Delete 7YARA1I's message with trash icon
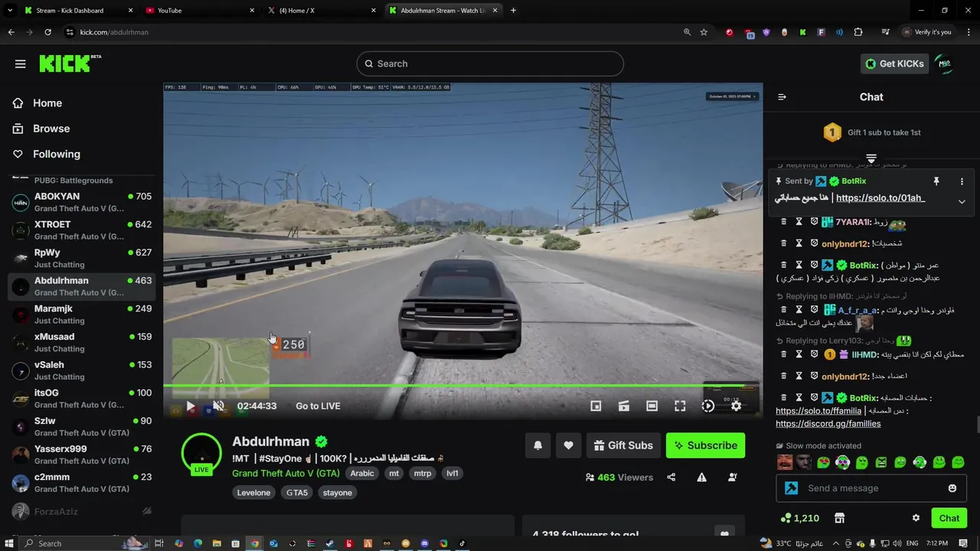 [783, 222]
